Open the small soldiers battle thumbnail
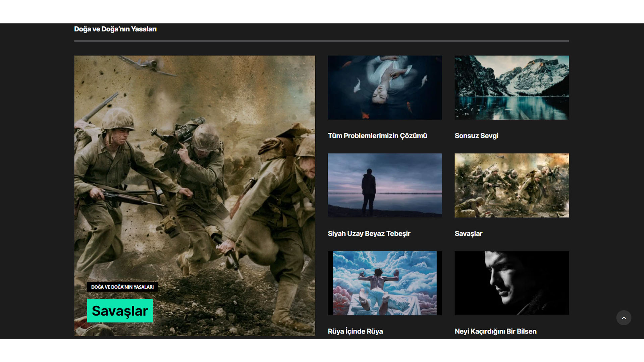644x362 pixels. pos(512,185)
